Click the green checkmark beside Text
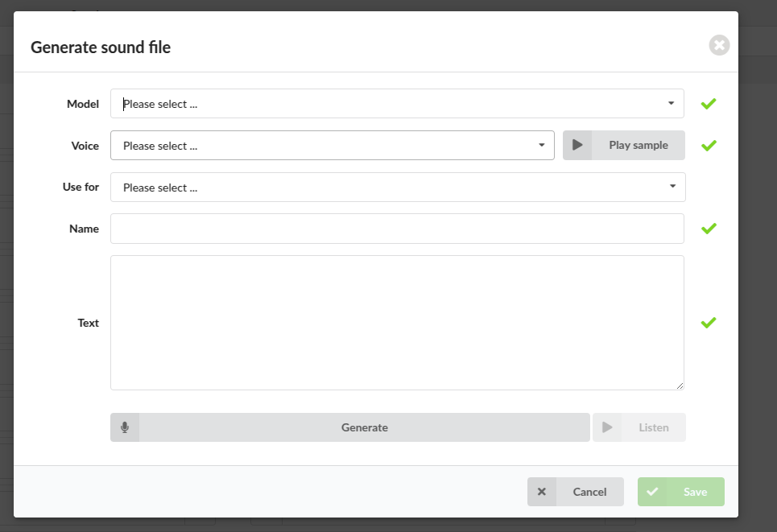This screenshot has height=532, width=777. pyautogui.click(x=709, y=323)
